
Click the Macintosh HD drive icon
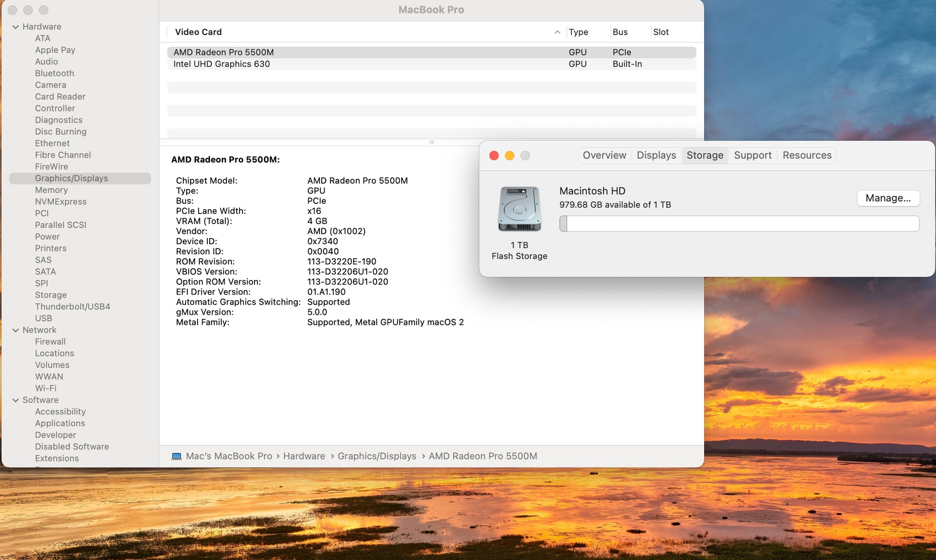pyautogui.click(x=519, y=209)
